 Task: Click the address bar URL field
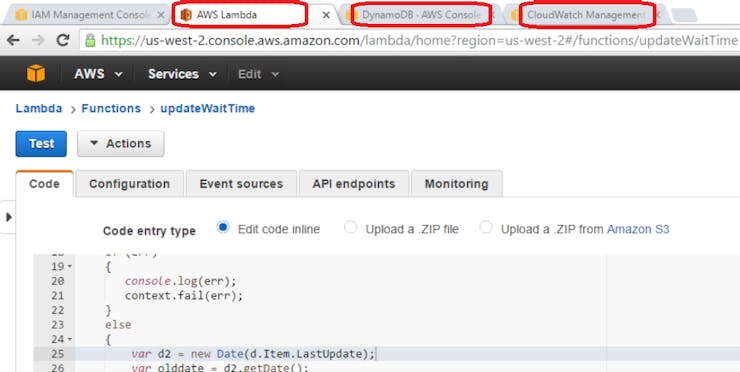[410, 41]
